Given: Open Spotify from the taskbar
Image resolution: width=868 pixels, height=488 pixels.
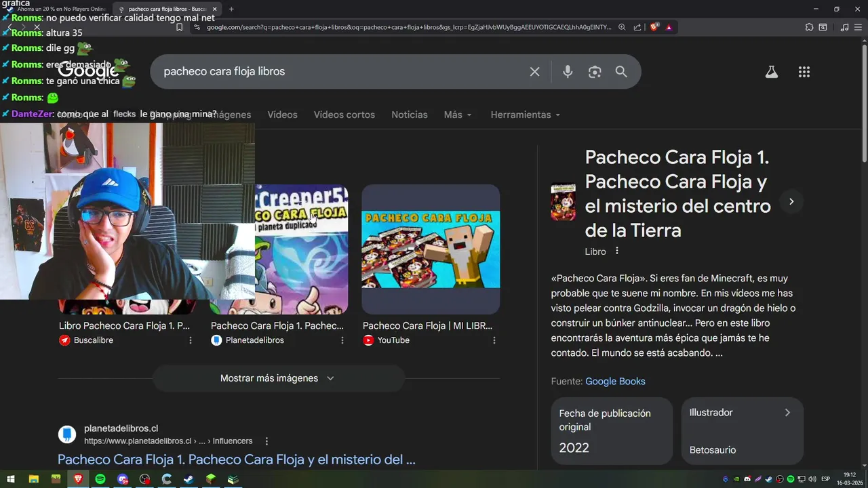Looking at the screenshot, I should (100, 479).
